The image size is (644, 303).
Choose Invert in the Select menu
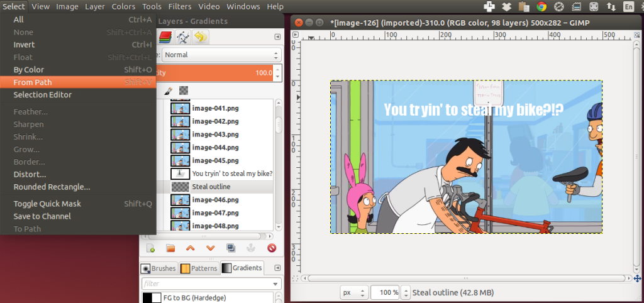tap(78, 45)
